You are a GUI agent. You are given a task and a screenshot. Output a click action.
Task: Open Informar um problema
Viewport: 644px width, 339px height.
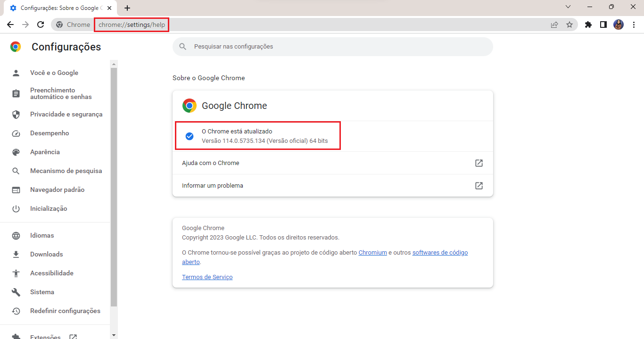click(x=333, y=186)
